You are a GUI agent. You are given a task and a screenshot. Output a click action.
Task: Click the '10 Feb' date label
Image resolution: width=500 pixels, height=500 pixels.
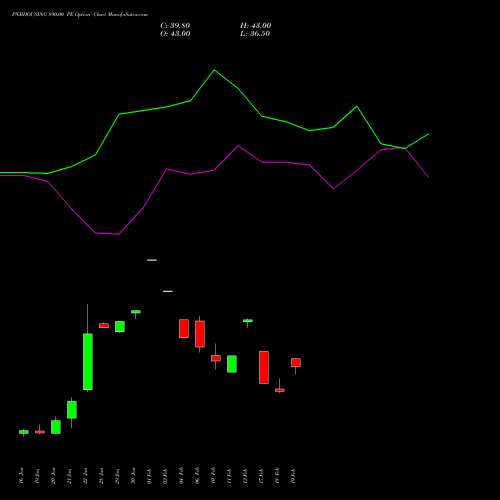[213, 476]
